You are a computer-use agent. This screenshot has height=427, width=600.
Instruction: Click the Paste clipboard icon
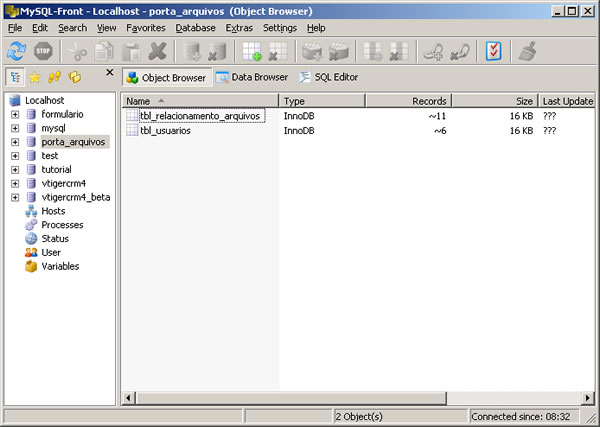[x=131, y=51]
